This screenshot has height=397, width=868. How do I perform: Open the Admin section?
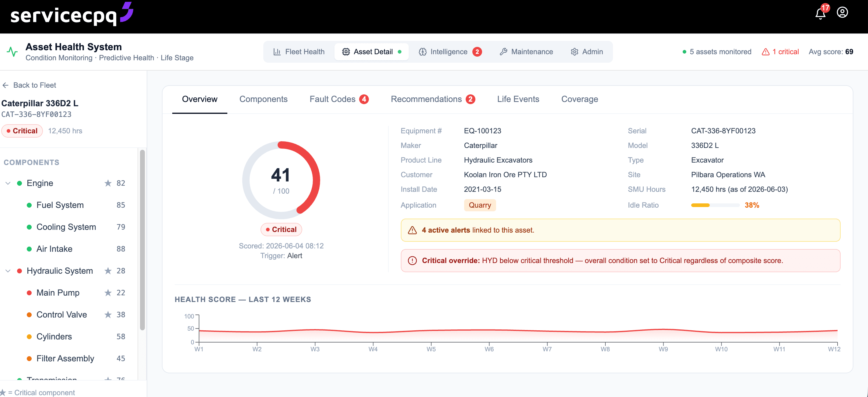coord(587,51)
